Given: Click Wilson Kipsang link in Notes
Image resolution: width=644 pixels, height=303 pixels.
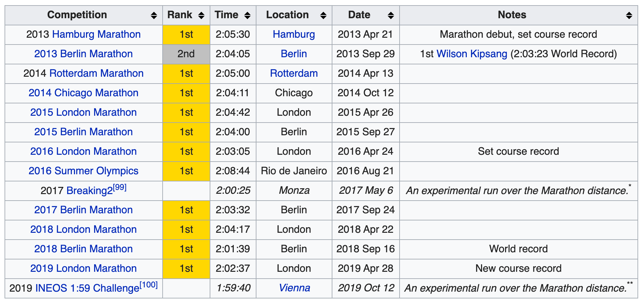Looking at the screenshot, I should pos(472,54).
